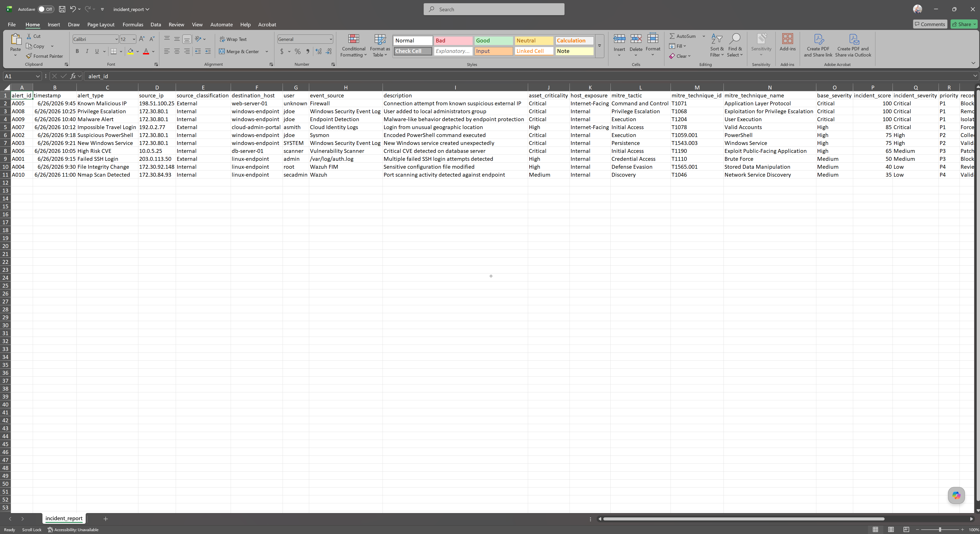Click the Increase Decimal icon
The image size is (980, 534).
pos(318,51)
